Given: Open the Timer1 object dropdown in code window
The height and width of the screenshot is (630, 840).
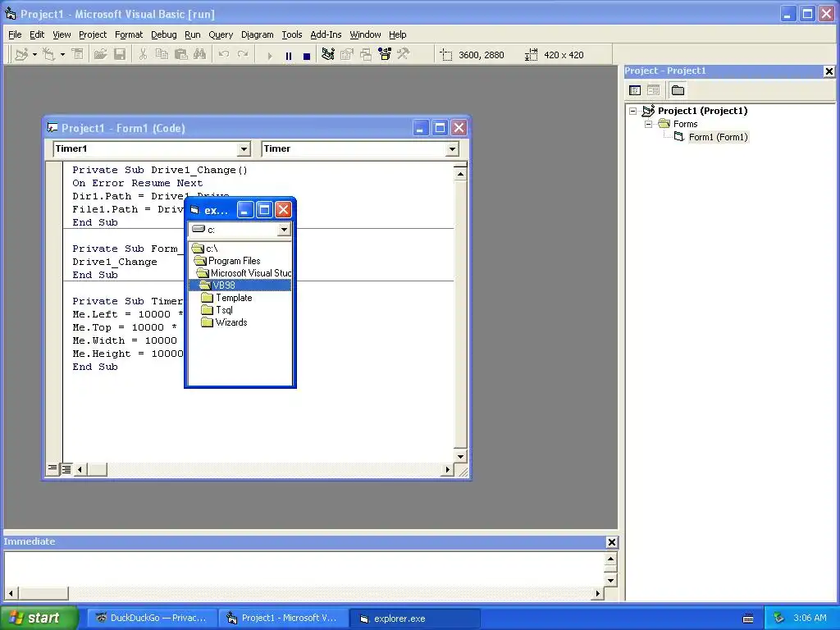Looking at the screenshot, I should [244, 149].
